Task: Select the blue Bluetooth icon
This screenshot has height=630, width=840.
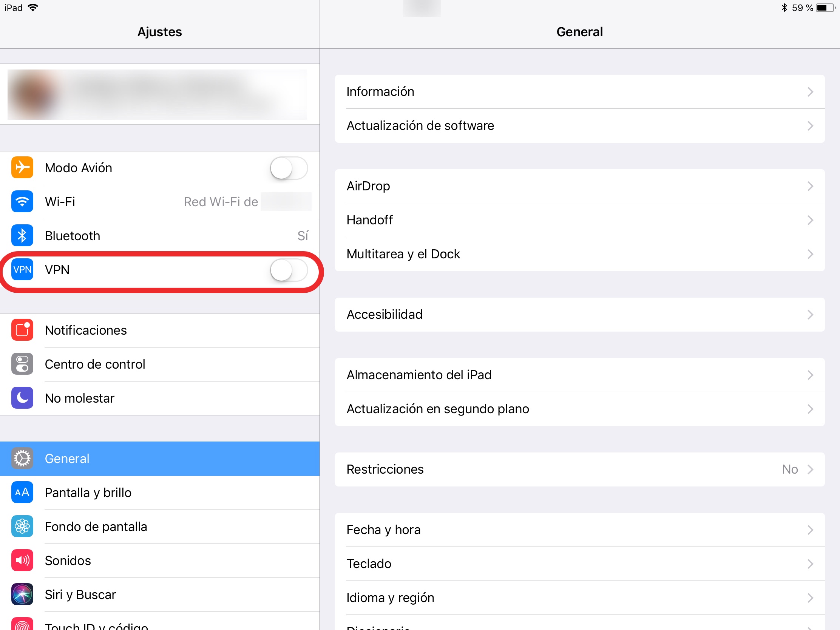Action: click(x=22, y=235)
